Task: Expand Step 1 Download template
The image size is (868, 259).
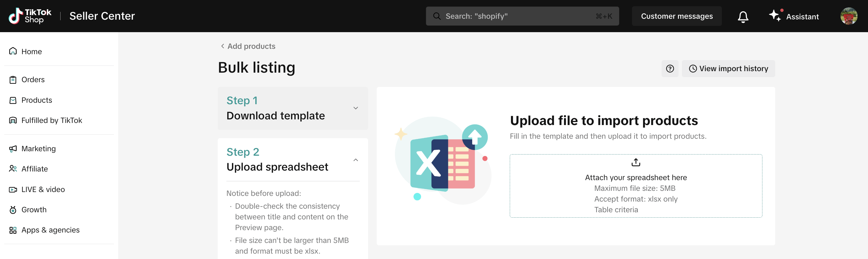Action: (356, 108)
